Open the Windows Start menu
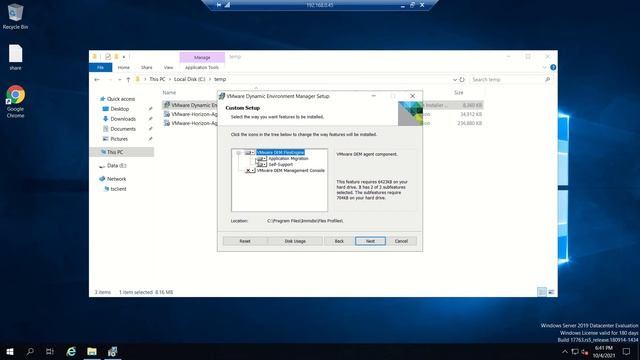The image size is (640, 360). (10, 351)
